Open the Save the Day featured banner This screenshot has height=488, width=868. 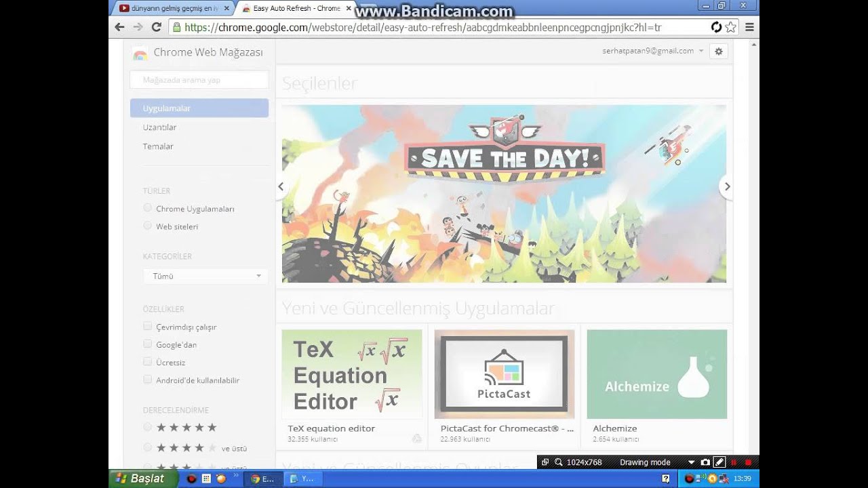coord(504,194)
